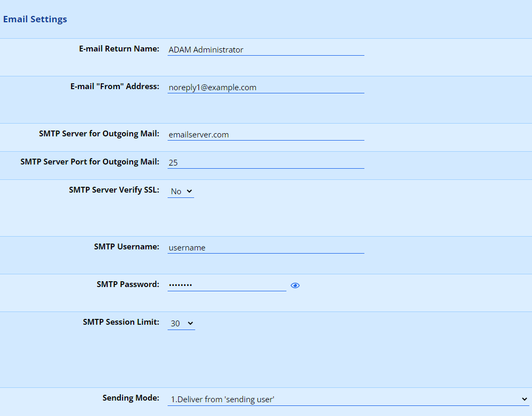Click the "SMTP Password:" label text
Screen dimensions: 532x416
tap(127, 284)
